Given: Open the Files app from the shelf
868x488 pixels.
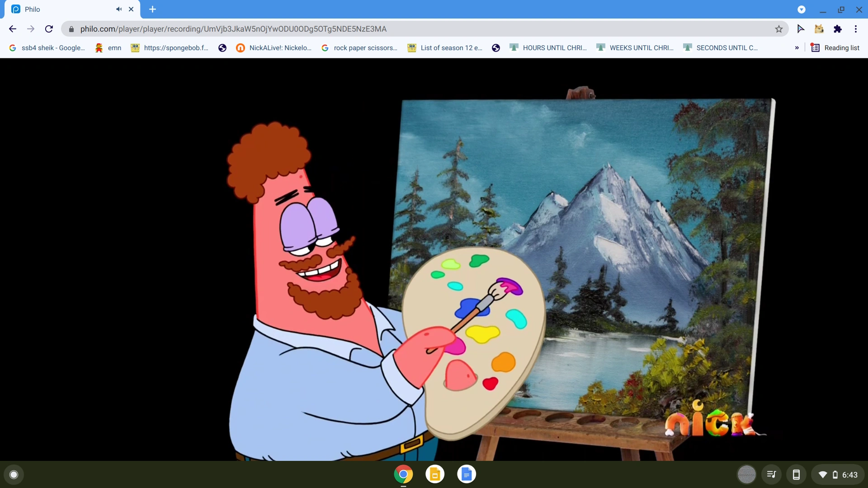Looking at the screenshot, I should coord(434,474).
